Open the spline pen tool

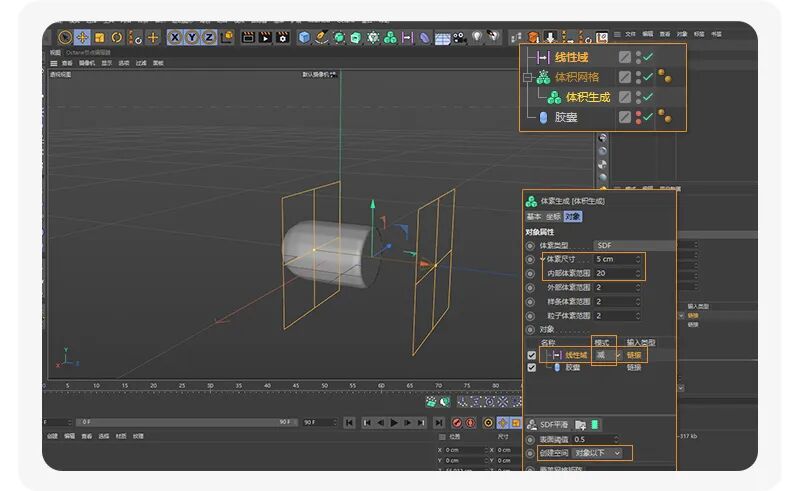point(321,37)
